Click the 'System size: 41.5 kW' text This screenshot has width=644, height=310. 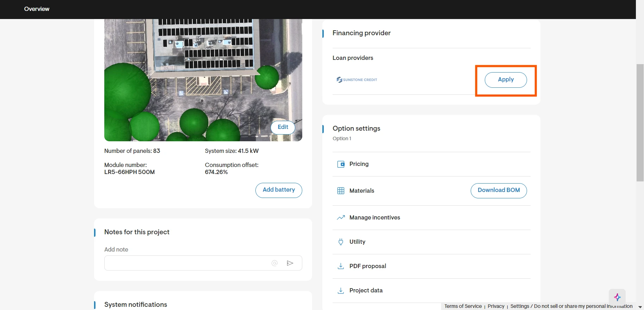point(232,151)
